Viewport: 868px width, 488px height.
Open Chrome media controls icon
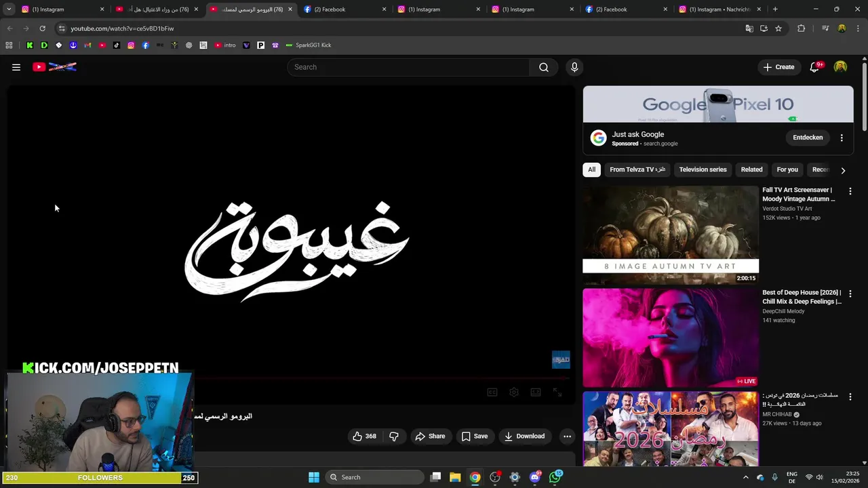tap(825, 28)
